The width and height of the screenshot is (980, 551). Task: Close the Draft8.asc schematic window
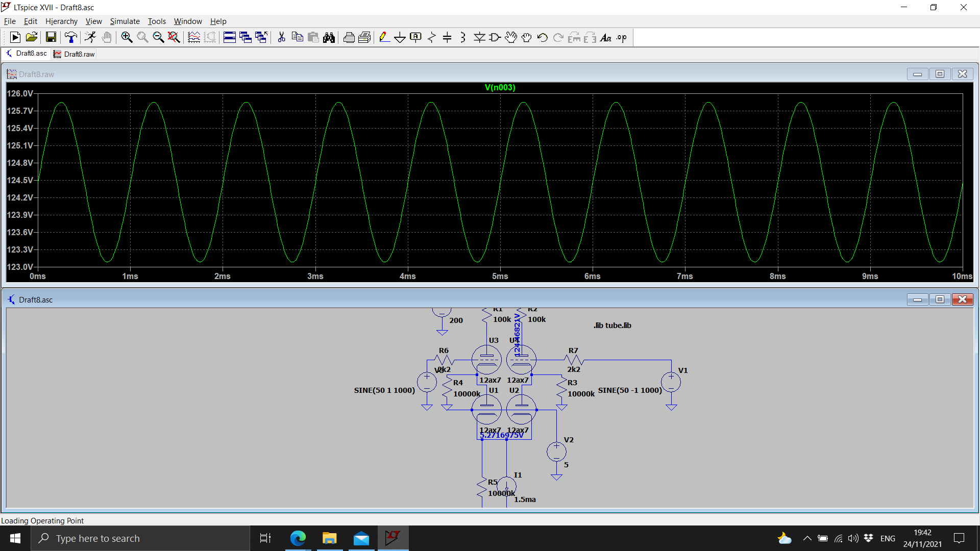pos(962,299)
